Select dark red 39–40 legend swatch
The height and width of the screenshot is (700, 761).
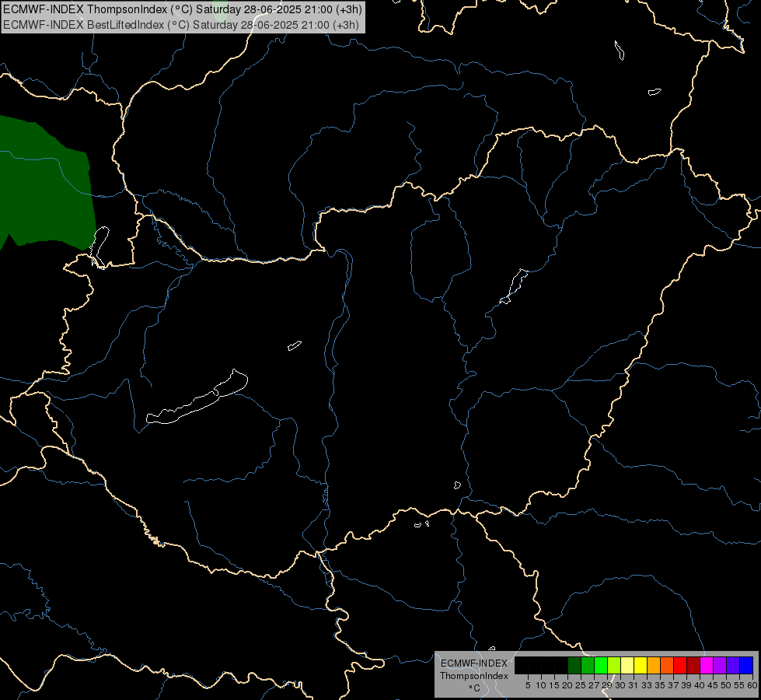click(693, 666)
